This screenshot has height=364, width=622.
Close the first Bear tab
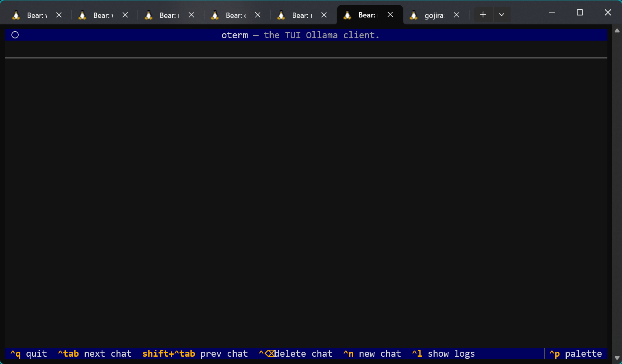click(59, 15)
